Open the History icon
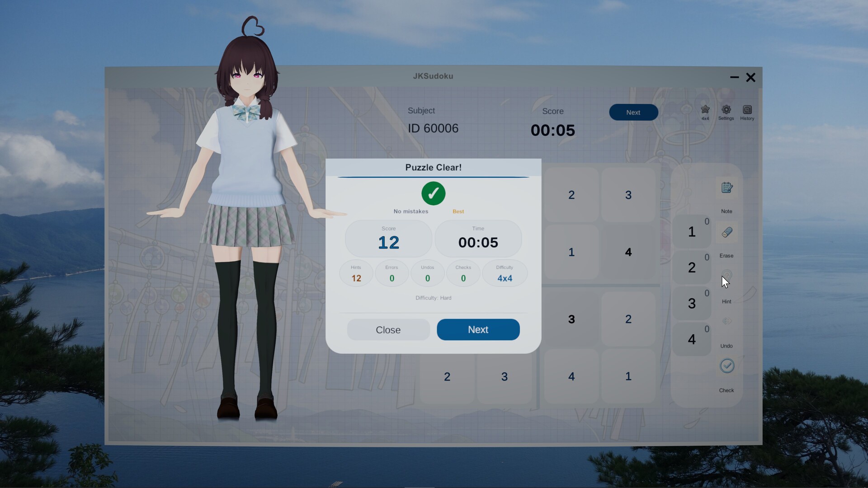 pos(747,110)
